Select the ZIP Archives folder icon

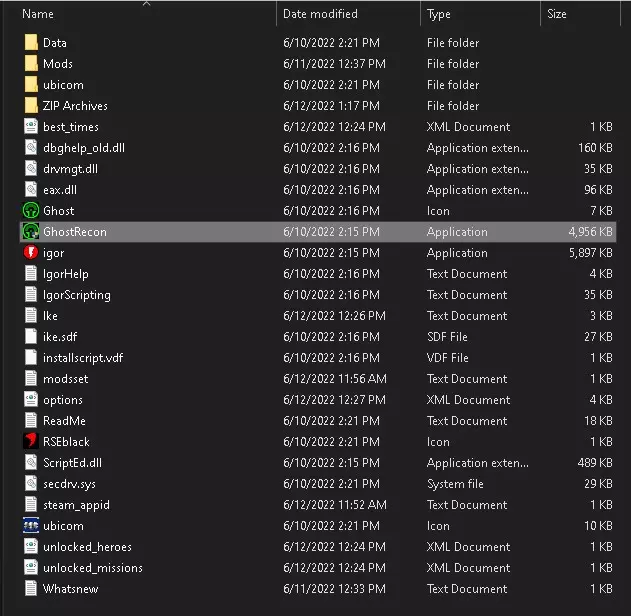pyautogui.click(x=31, y=106)
